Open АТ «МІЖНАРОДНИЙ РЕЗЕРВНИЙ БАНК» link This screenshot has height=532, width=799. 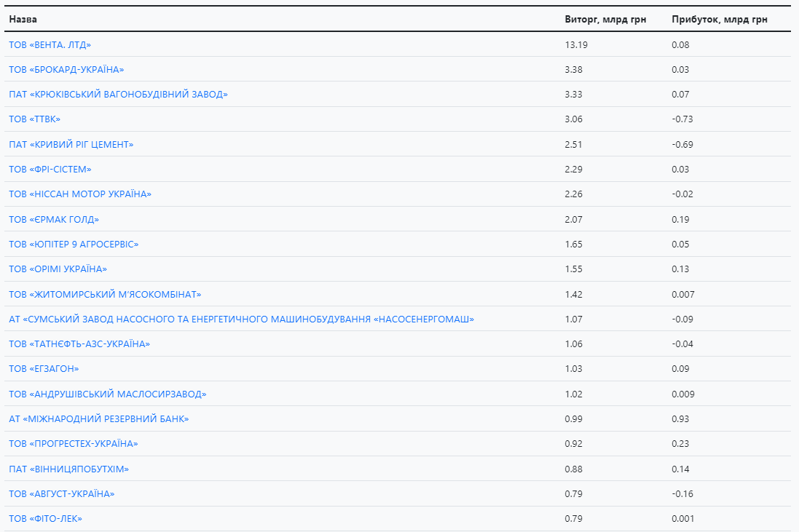point(99,419)
